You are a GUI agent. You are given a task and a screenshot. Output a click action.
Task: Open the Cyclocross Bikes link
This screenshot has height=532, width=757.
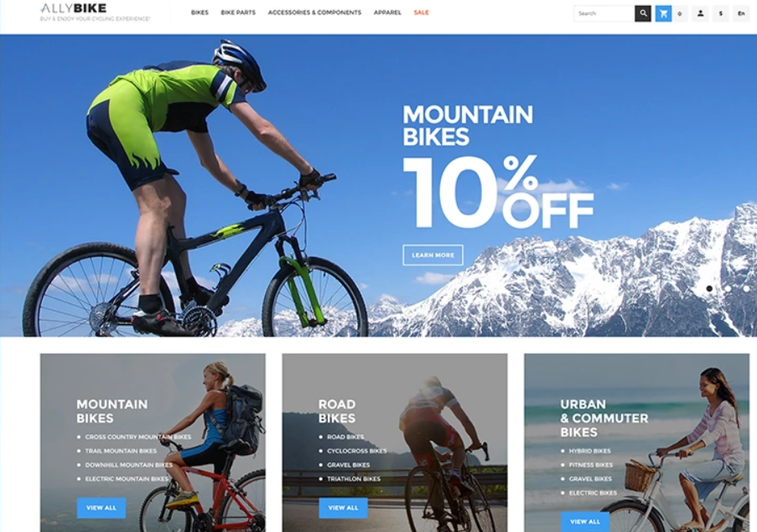click(x=357, y=451)
